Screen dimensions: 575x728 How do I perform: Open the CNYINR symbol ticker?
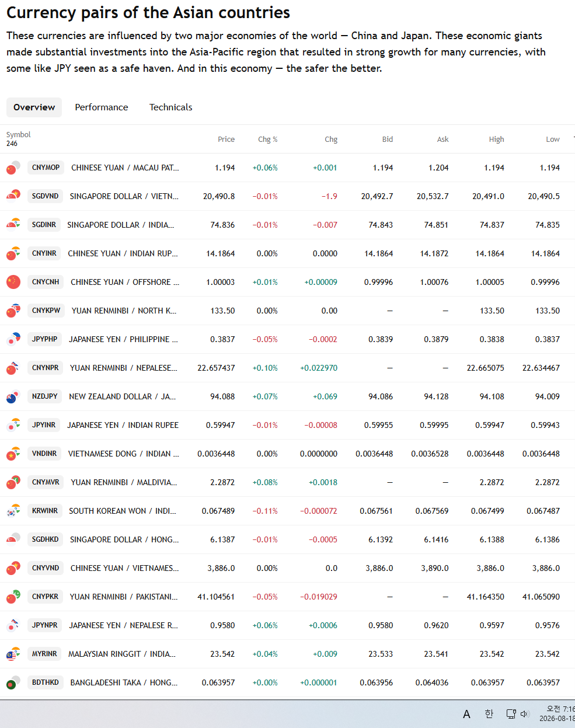tap(44, 253)
